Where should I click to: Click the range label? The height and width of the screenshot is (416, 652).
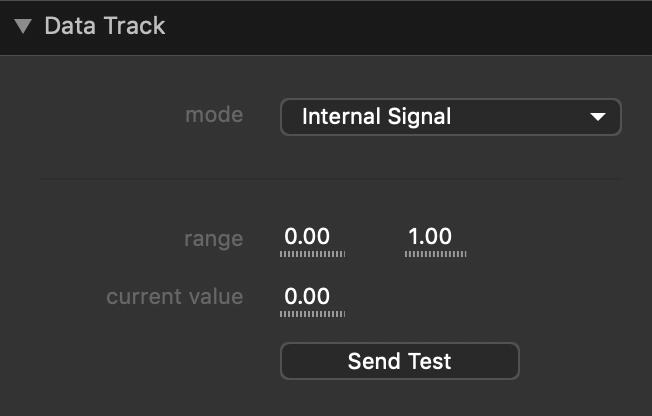tap(213, 238)
